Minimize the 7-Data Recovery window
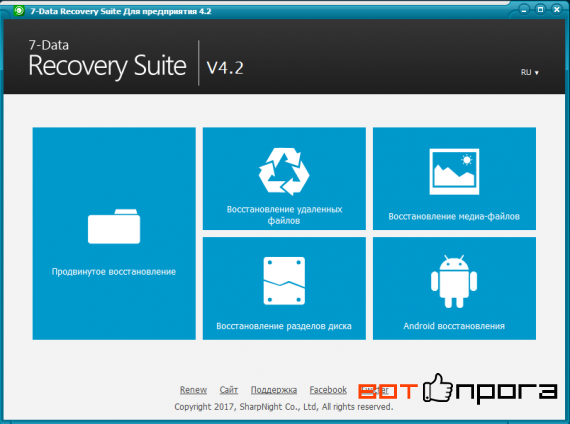The image size is (570, 424). point(524,10)
